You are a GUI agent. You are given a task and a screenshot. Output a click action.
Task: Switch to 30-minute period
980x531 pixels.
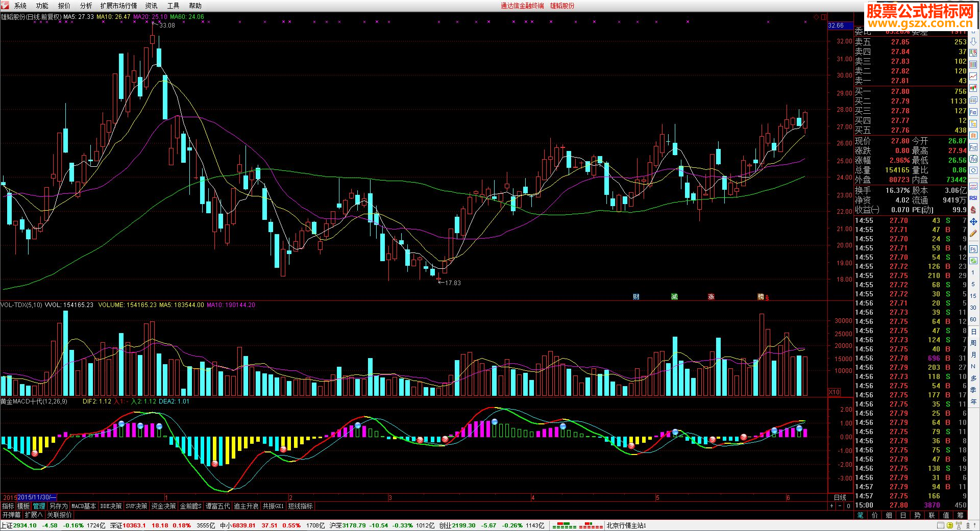coord(973,308)
